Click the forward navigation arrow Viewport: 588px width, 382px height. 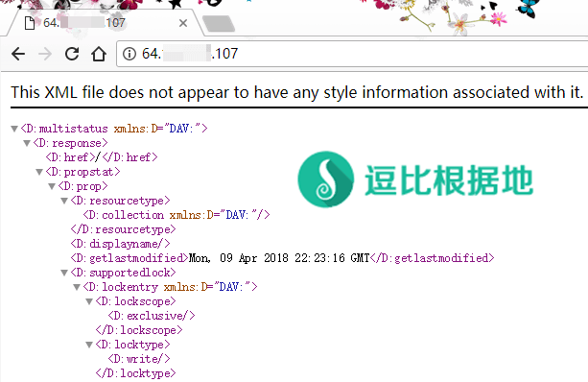[45, 54]
